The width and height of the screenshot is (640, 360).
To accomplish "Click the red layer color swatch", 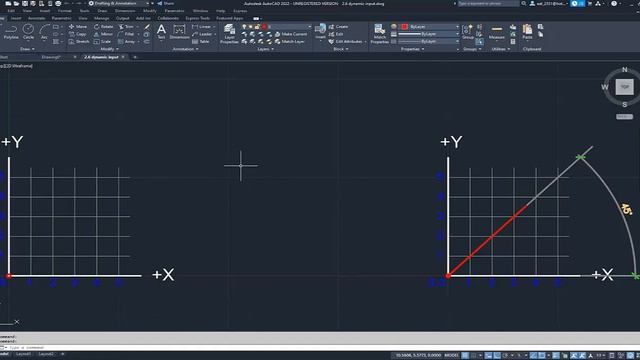I will click(264, 27).
